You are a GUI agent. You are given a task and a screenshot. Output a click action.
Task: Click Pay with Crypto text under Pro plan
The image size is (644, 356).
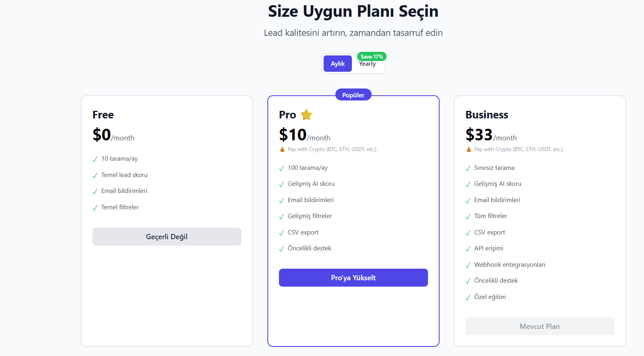tap(332, 149)
